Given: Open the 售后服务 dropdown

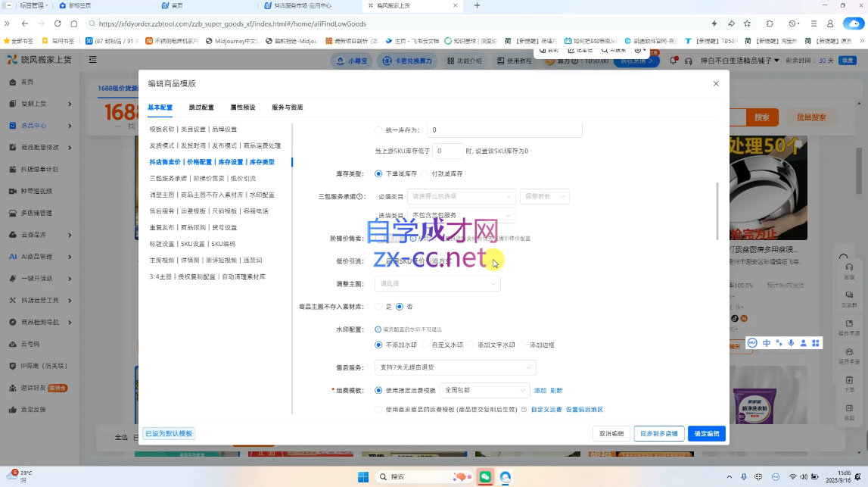Looking at the screenshot, I should [x=455, y=367].
